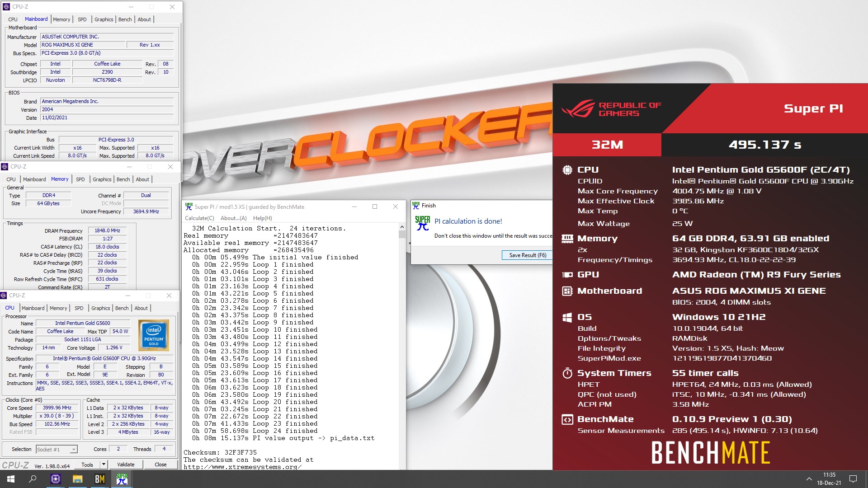Click the CAS# Latency 18.0 clocks field
This screenshot has height=488, width=868.
coord(107,247)
